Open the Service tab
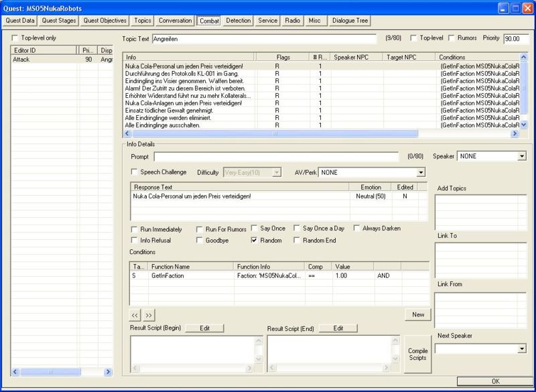 (267, 21)
